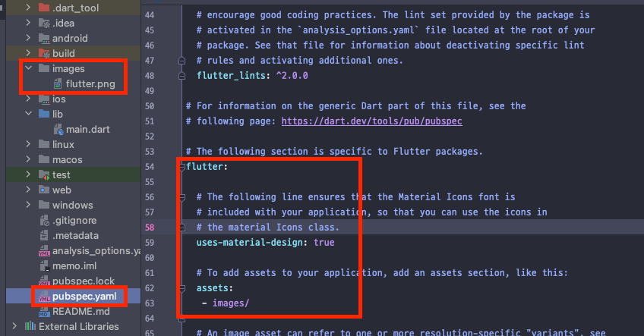Click the .dart_tool folder icon

[44, 8]
